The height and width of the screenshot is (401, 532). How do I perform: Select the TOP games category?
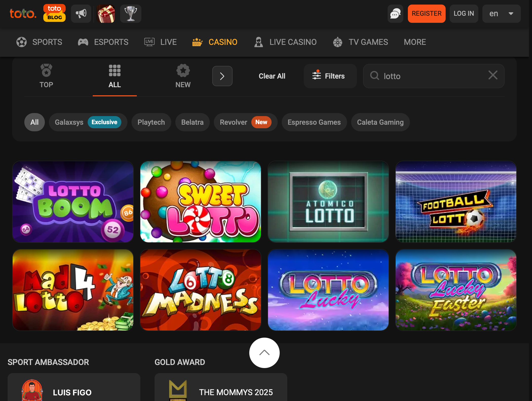(46, 76)
